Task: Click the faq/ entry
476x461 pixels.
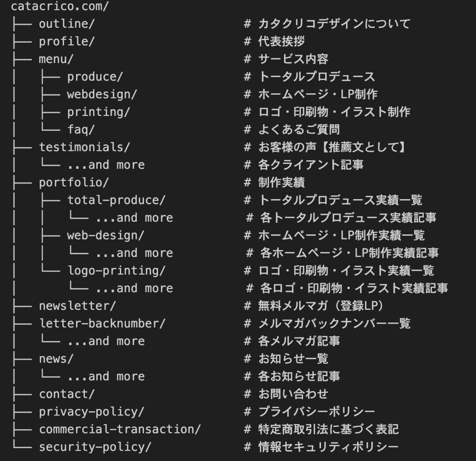Action: click(81, 129)
